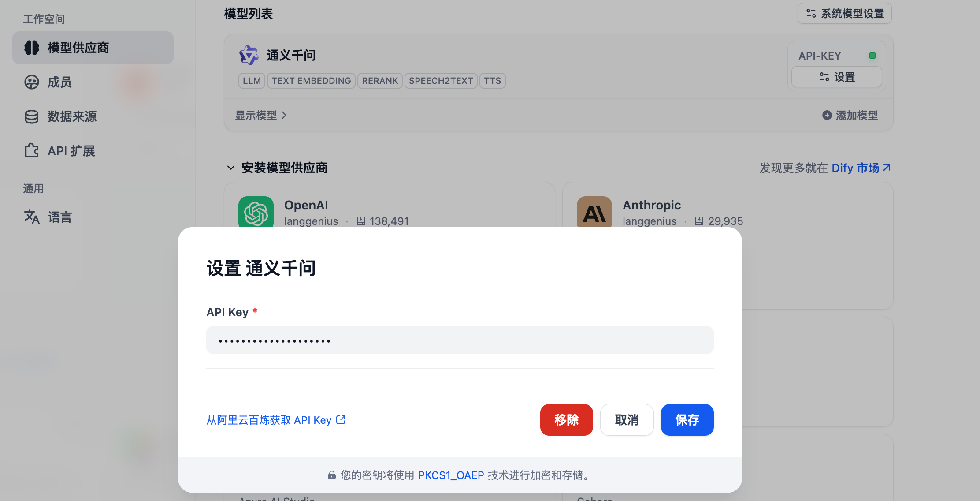
Task: Click the 模型列表 heading
Action: (x=249, y=14)
